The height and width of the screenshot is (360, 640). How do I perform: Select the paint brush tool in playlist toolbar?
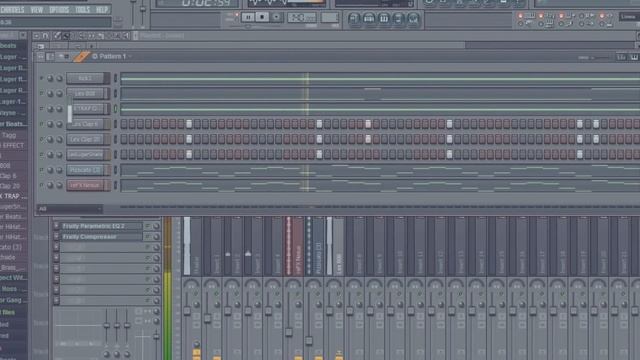[66, 36]
